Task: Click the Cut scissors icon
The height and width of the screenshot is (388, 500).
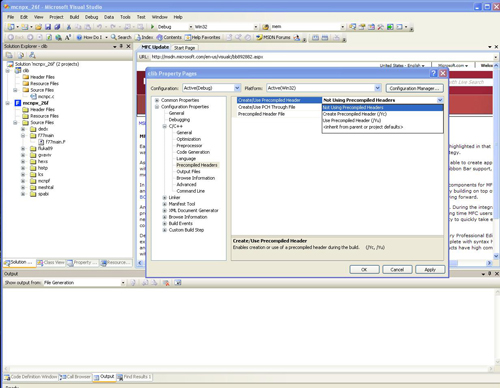Action: [69, 27]
